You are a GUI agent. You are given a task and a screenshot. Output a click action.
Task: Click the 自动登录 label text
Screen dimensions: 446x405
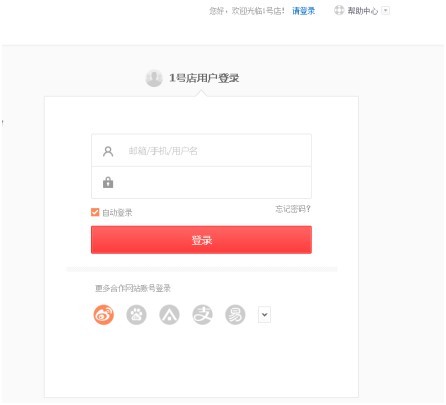point(117,213)
